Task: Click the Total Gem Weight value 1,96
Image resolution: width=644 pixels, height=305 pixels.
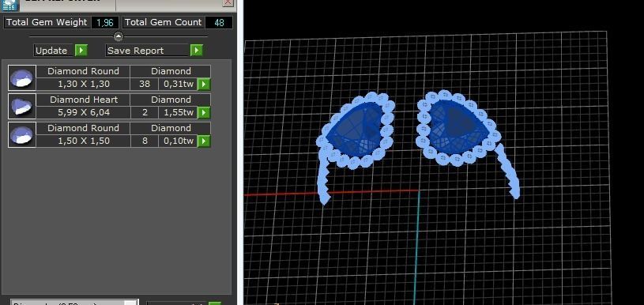Action: click(x=105, y=23)
